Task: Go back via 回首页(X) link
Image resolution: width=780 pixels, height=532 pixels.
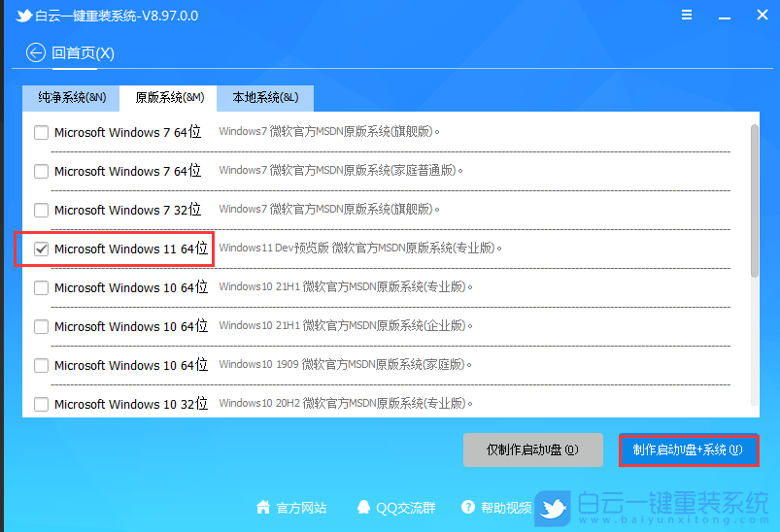Action: (x=83, y=53)
